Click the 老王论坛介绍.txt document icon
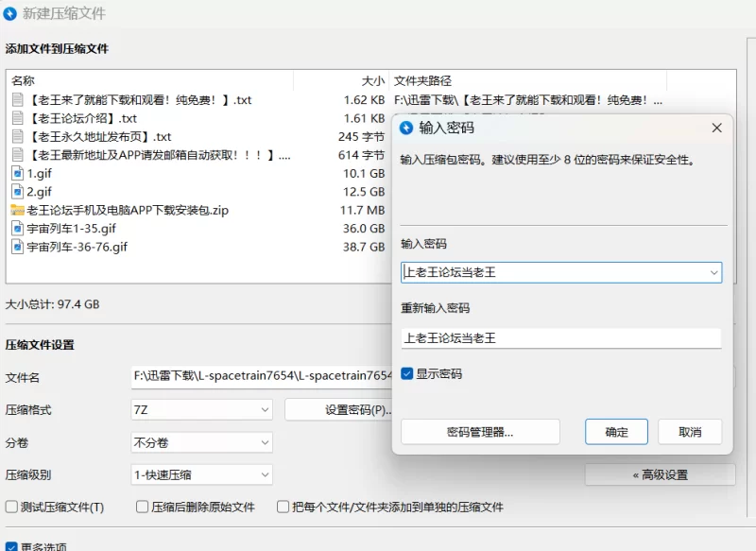 [x=18, y=118]
